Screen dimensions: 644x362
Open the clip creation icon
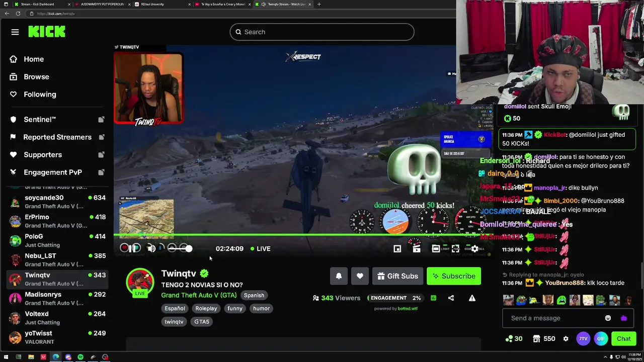417,248
